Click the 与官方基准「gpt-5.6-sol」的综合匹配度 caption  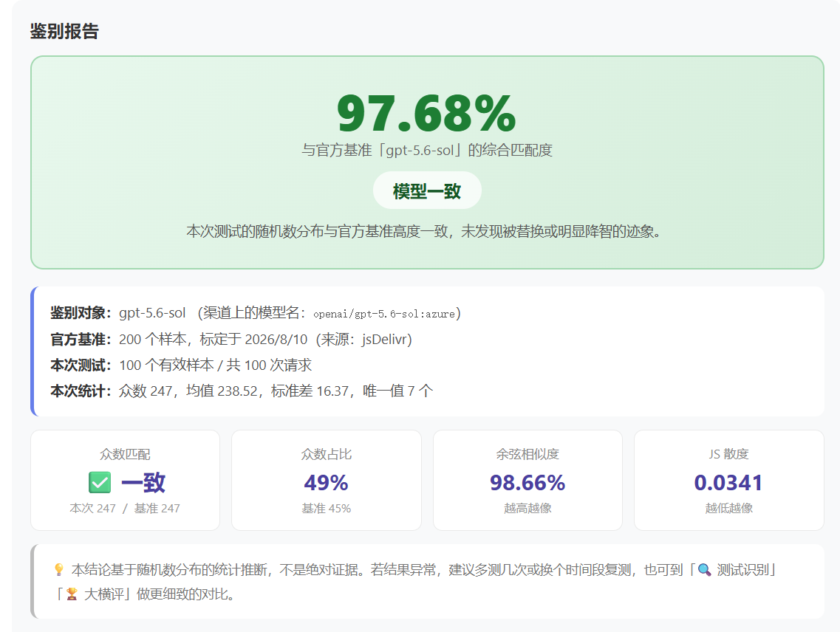point(426,150)
